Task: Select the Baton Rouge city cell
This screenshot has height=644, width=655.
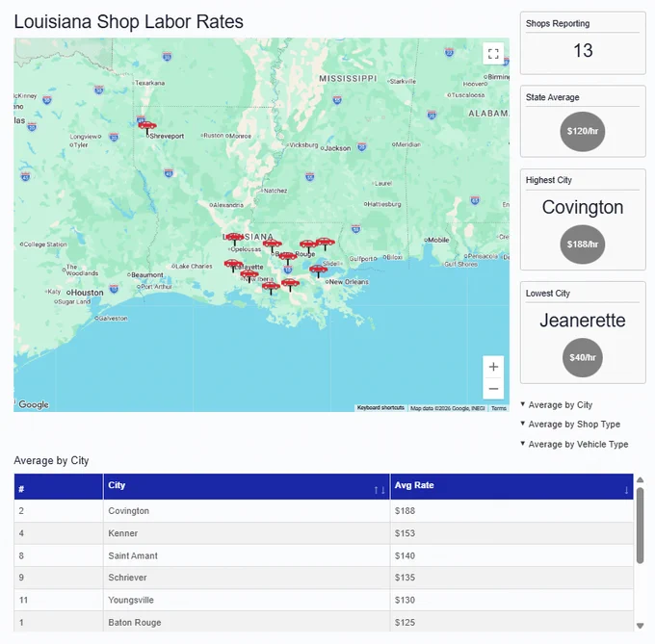Action: click(x=247, y=622)
